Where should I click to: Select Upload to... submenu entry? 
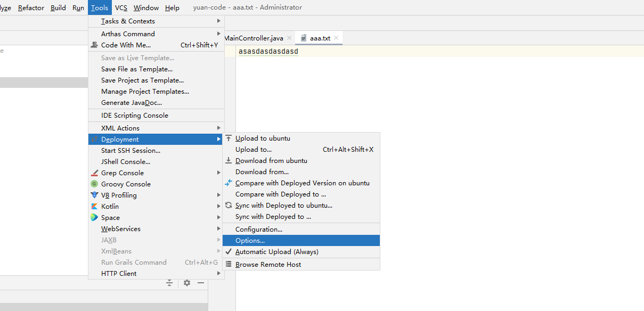(301, 150)
